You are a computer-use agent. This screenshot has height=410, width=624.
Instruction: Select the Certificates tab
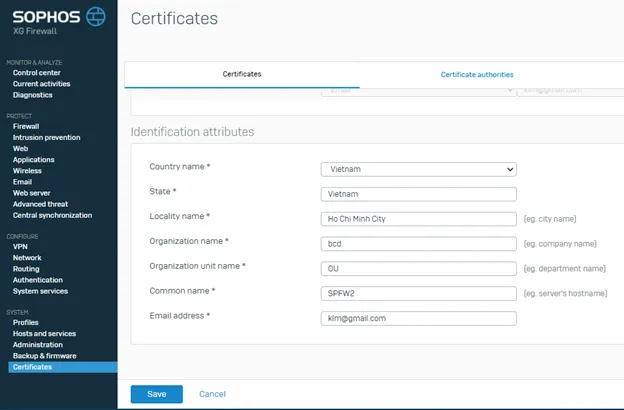point(241,75)
